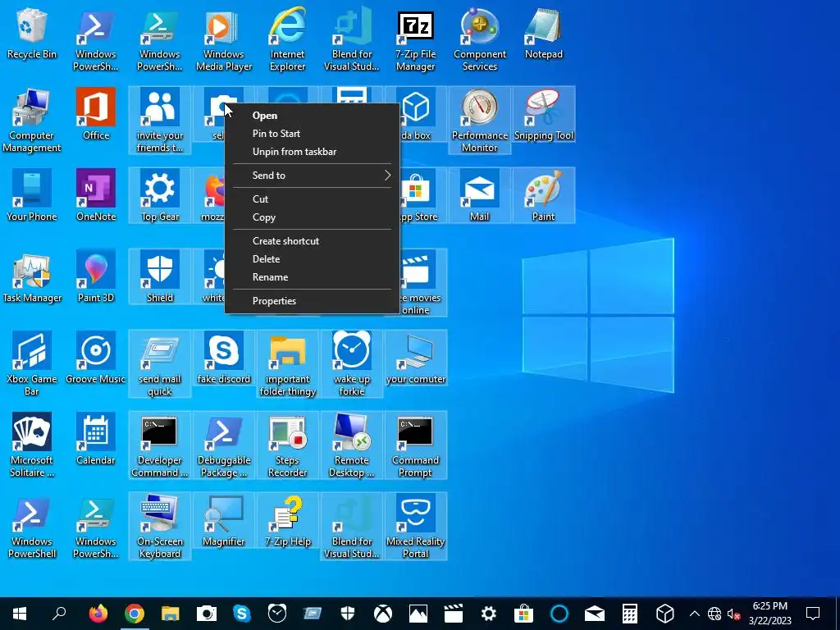Launch Google Chrome from the taskbar
This screenshot has width=840, height=630.
tap(135, 614)
